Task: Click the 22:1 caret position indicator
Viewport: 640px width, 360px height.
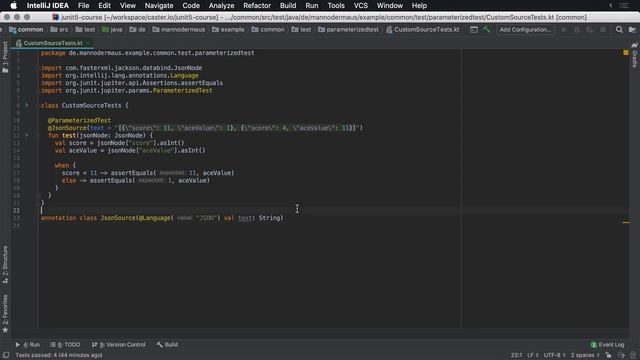Action: pyautogui.click(x=516, y=355)
